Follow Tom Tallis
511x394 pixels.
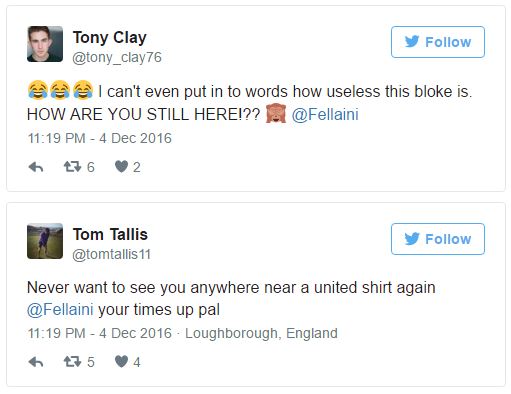pyautogui.click(x=438, y=239)
